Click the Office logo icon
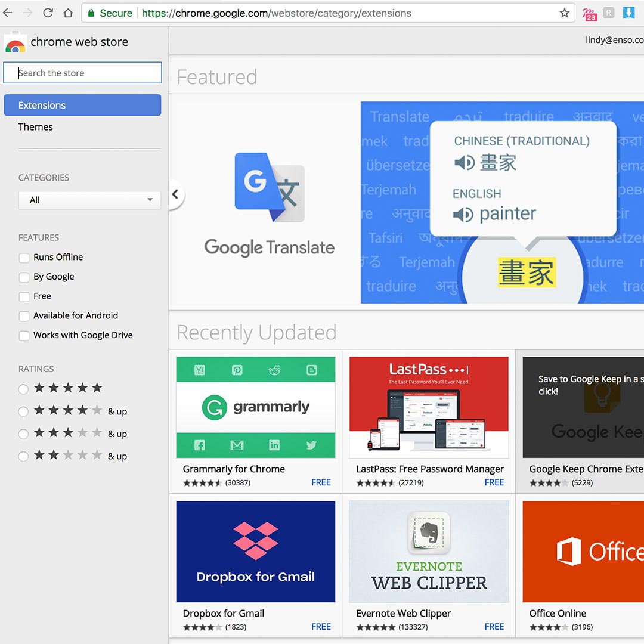This screenshot has height=644, width=644. click(569, 551)
